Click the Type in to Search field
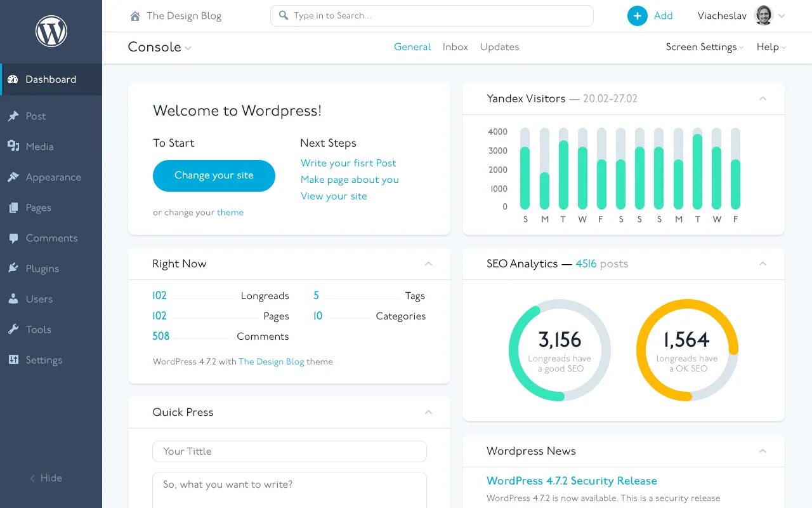Screen dimensions: 812x508 point(431,16)
